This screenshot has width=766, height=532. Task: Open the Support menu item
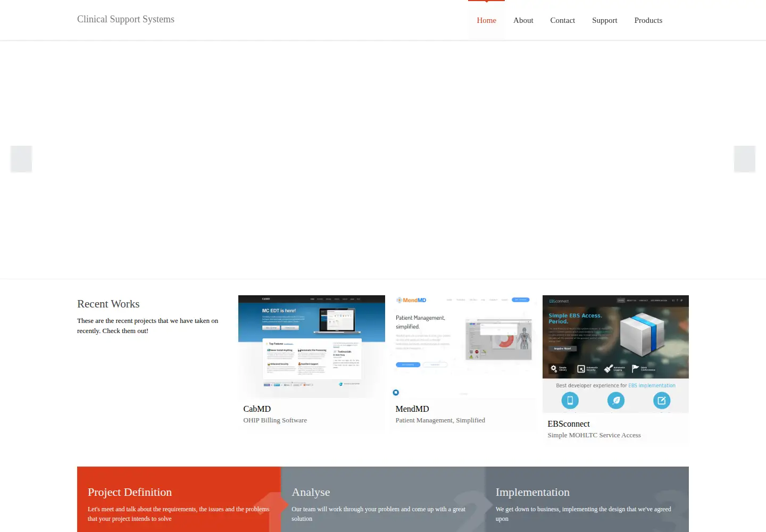coord(604,20)
